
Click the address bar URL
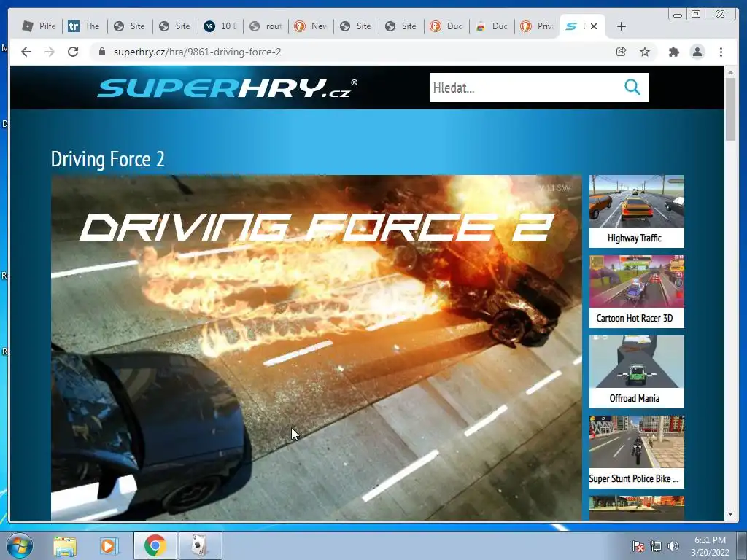(197, 52)
